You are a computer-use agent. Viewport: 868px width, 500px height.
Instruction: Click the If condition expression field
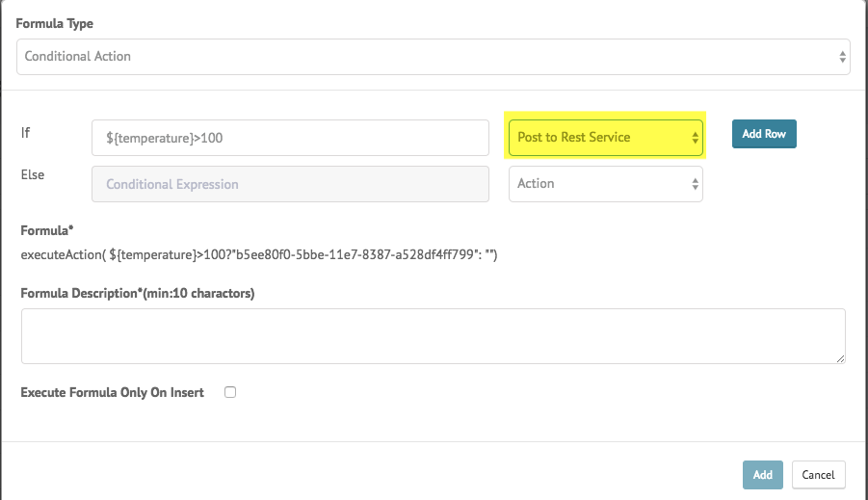[290, 138]
